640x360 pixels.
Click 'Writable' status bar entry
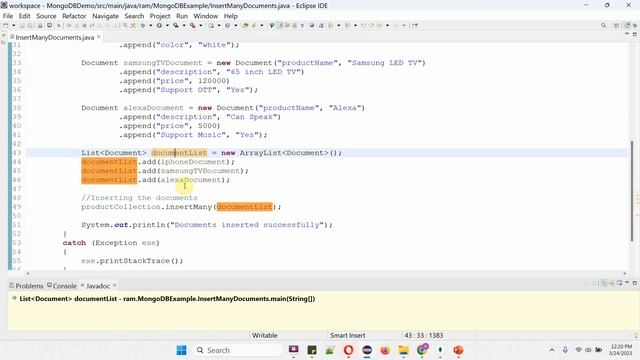point(264,335)
